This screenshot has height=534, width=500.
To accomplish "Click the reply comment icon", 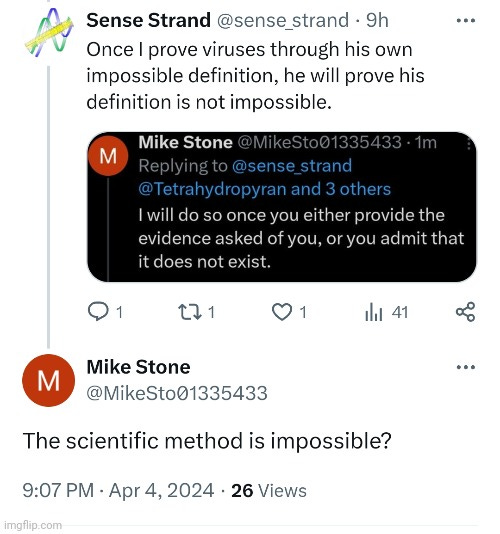I will (98, 312).
